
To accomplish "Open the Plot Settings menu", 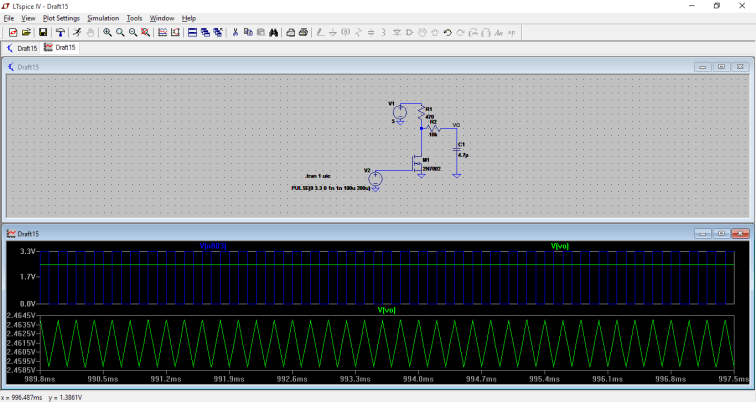I will 61,18.
